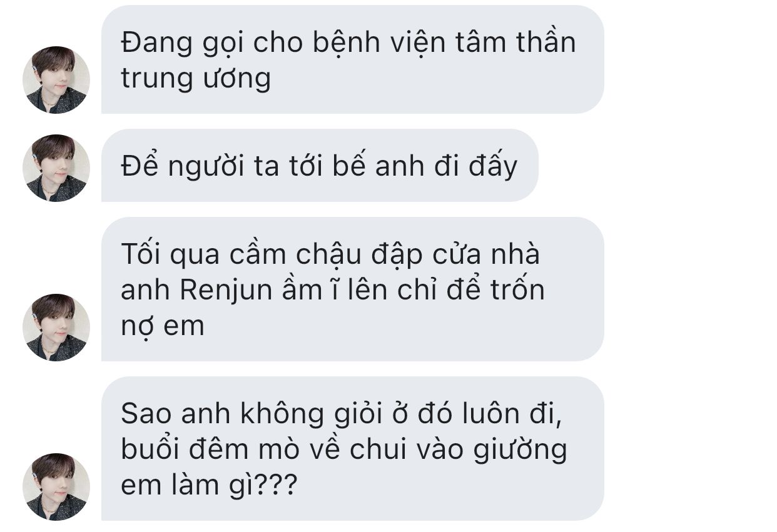Select avatar beside the "Tối qua cầm chậu" message

click(56, 327)
